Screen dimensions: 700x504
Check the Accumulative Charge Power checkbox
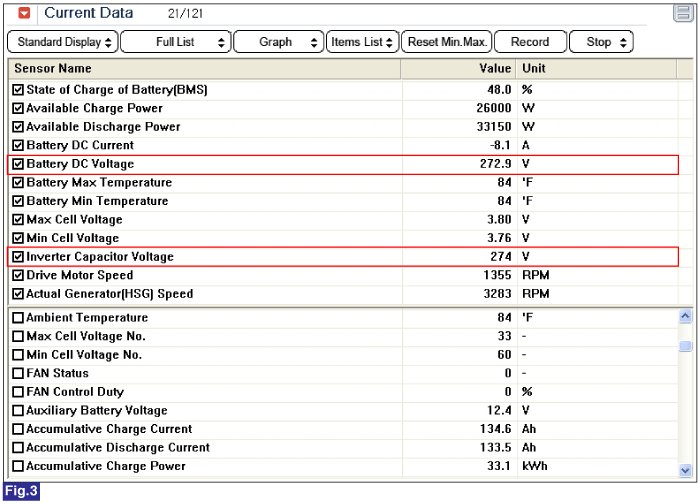click(x=18, y=467)
